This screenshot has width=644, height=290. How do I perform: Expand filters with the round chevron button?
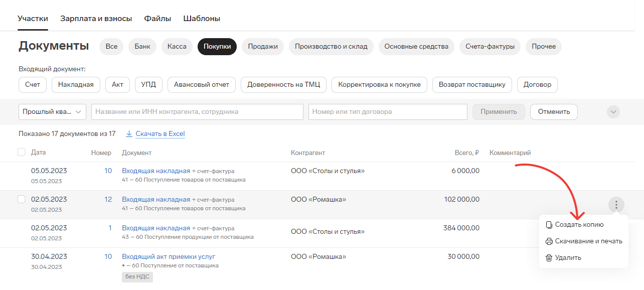coord(613,112)
